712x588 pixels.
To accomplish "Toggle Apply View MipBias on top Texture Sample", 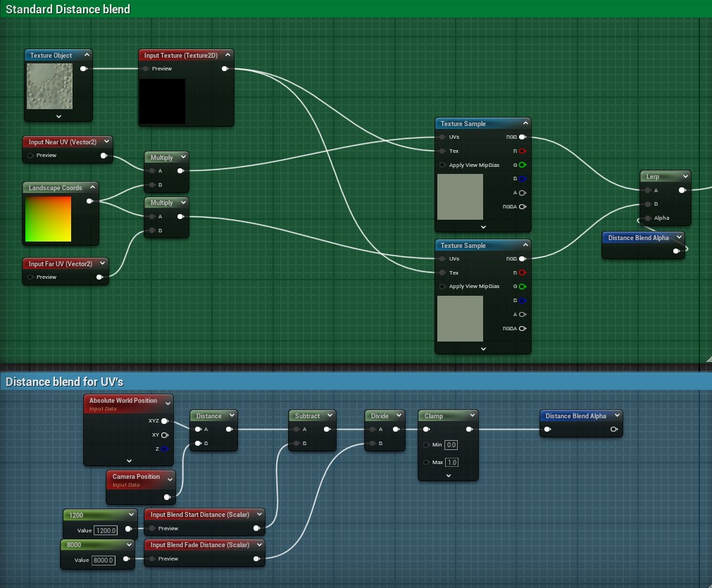I will point(442,165).
